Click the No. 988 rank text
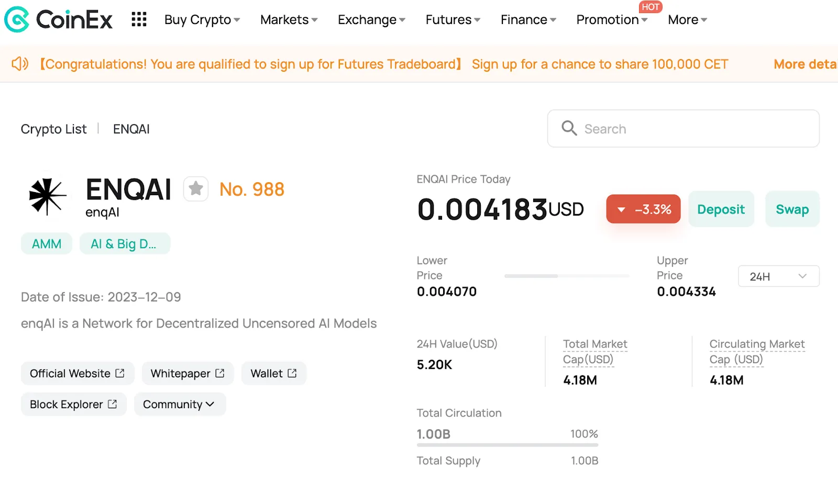Viewport: 838px width, 504px height. [252, 189]
